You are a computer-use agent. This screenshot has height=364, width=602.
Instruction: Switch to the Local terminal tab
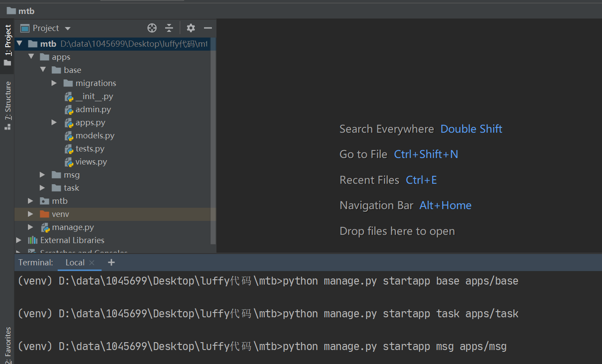pos(75,262)
